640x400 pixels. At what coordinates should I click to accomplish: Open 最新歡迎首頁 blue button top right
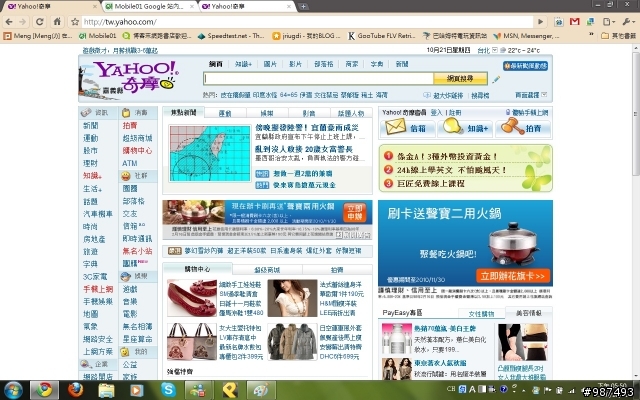click(525, 66)
